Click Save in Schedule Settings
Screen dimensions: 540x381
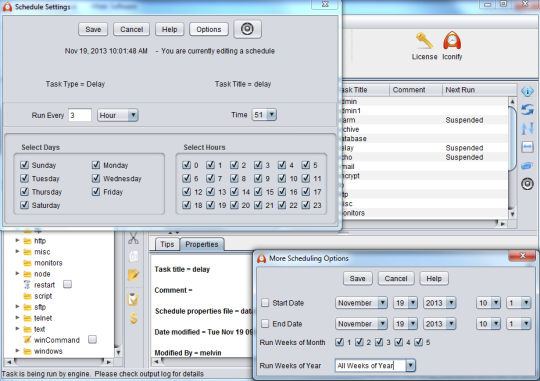click(93, 29)
